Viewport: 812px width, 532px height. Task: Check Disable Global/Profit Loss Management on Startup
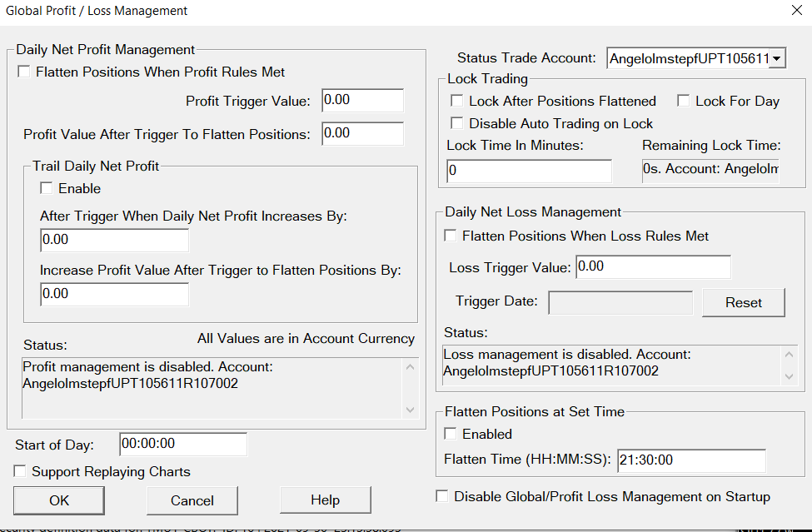442,497
